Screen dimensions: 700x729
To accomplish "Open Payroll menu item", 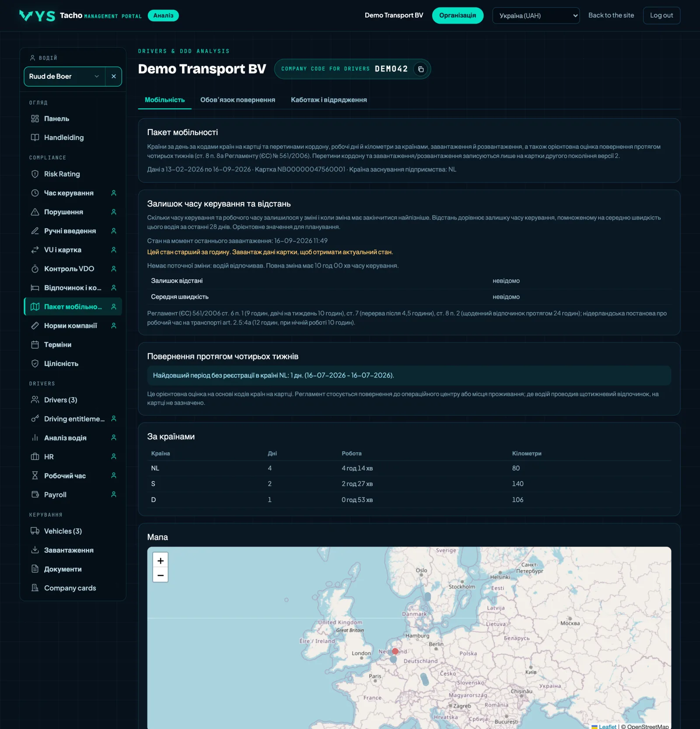I will pos(73,495).
